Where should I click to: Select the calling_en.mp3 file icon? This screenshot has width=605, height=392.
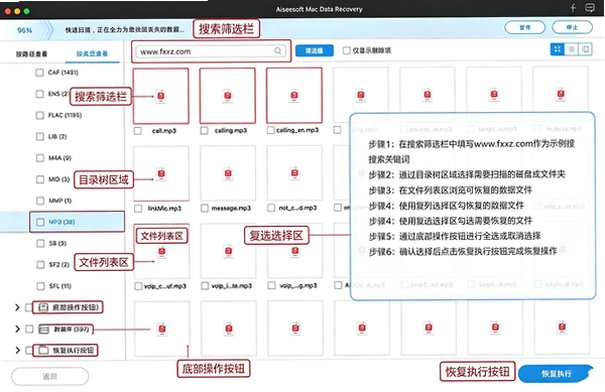click(x=294, y=96)
